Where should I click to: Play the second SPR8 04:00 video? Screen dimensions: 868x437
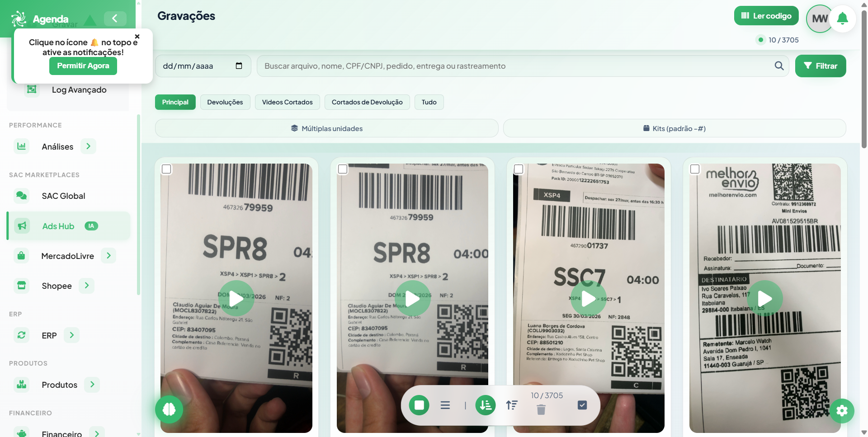[412, 298]
